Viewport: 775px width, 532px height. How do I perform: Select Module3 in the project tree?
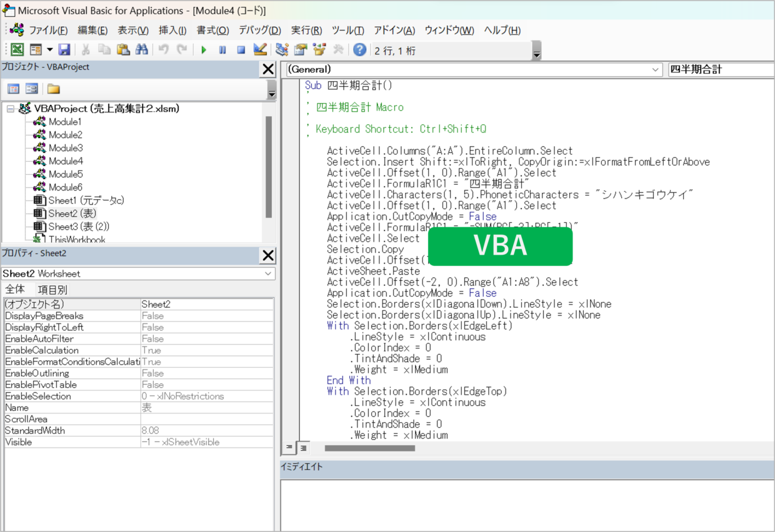66,148
